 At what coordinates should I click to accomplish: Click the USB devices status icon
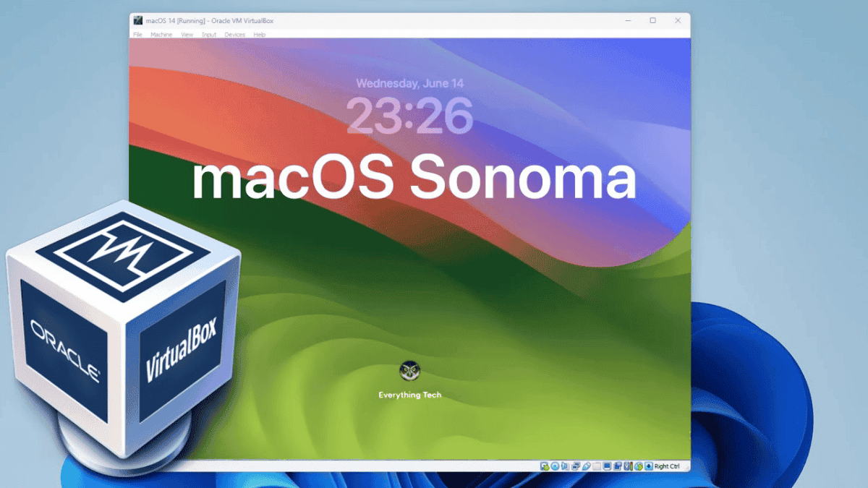[587, 466]
